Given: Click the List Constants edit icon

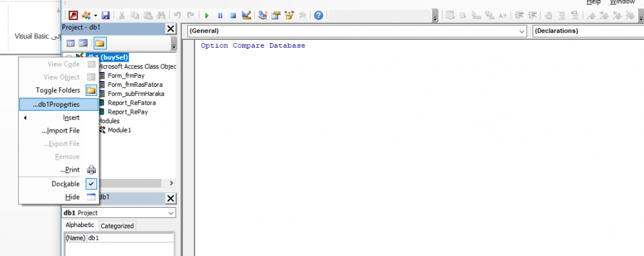Looking at the screenshot, I should (463, 15).
